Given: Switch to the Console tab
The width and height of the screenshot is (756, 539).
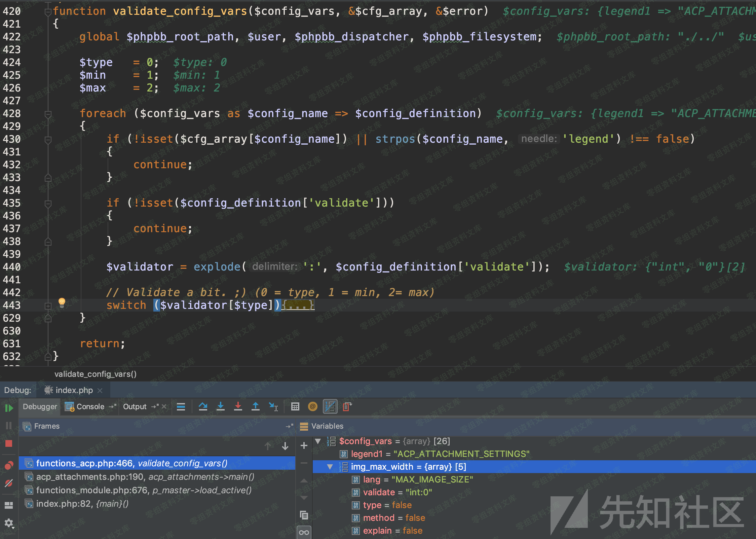Looking at the screenshot, I should (x=90, y=406).
